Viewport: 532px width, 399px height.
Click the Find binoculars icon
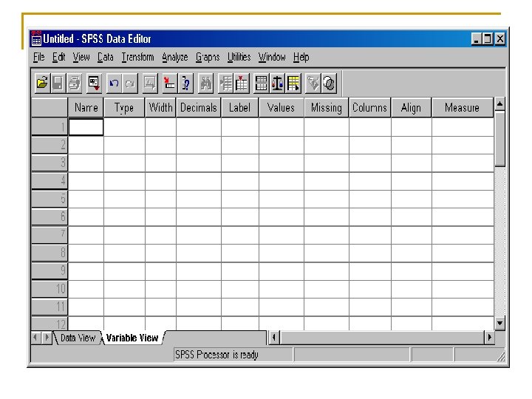[x=205, y=83]
